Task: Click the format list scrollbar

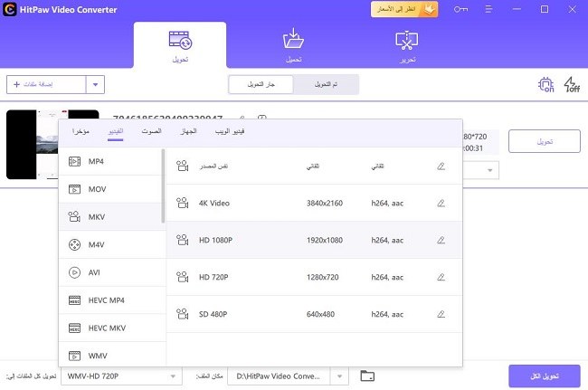Action: point(163,186)
